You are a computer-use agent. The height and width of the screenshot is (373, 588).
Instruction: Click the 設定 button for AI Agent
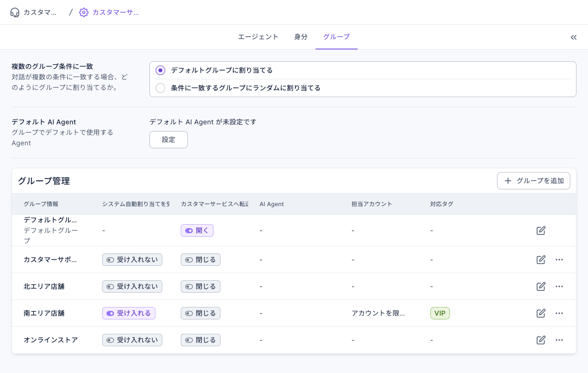point(169,140)
